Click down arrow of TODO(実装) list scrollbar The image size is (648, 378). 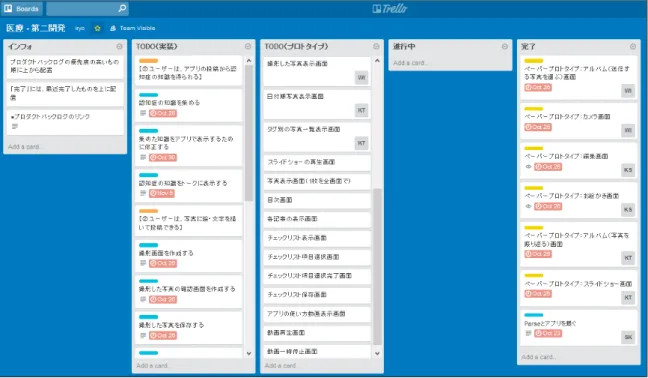(x=249, y=353)
